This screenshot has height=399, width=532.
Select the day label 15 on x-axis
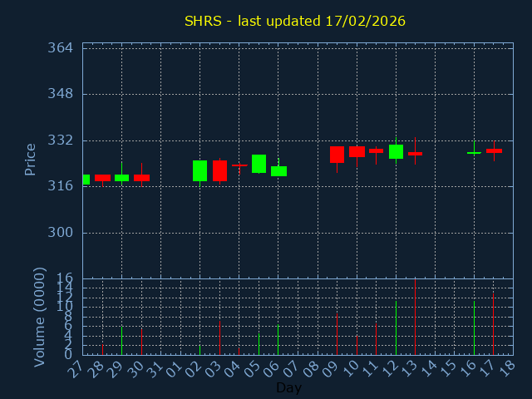coord(447,369)
